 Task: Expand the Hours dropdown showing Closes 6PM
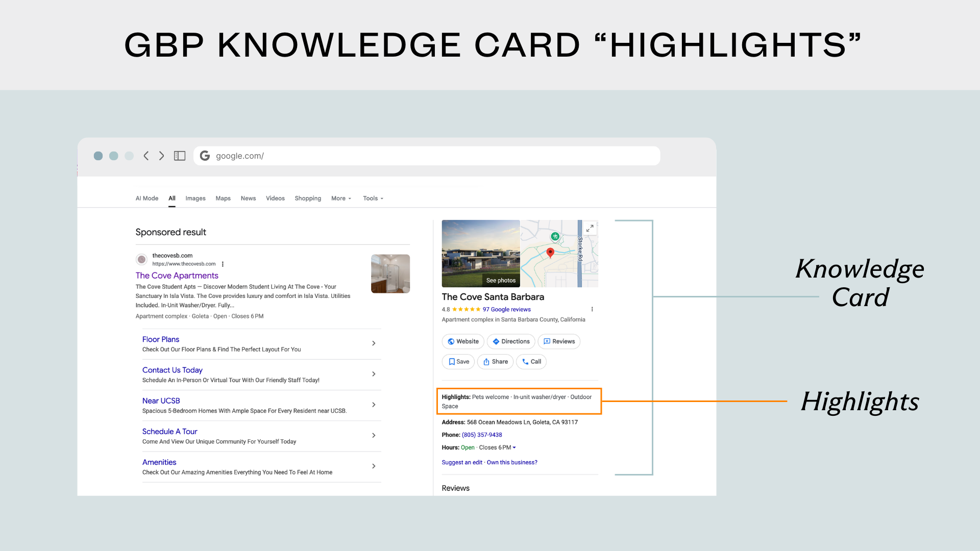coord(514,447)
